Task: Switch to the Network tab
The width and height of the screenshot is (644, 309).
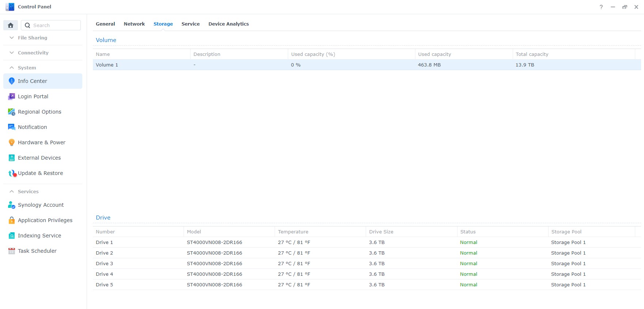Action: [134, 24]
